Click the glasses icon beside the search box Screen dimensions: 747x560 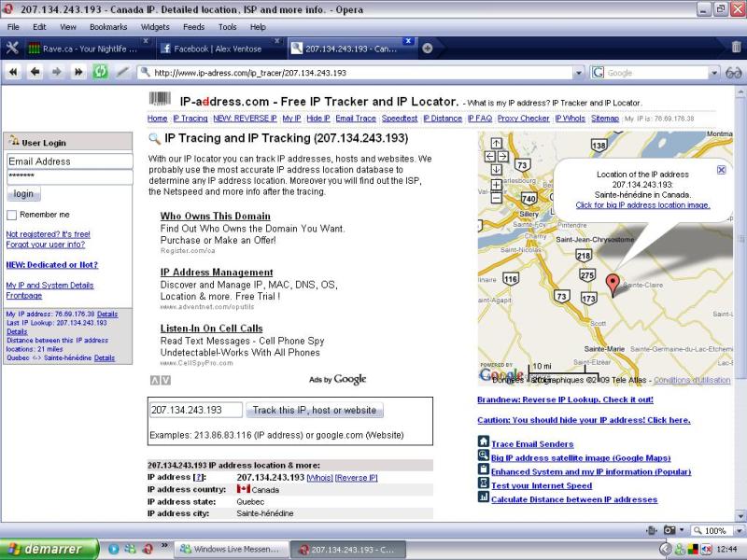coord(733,73)
